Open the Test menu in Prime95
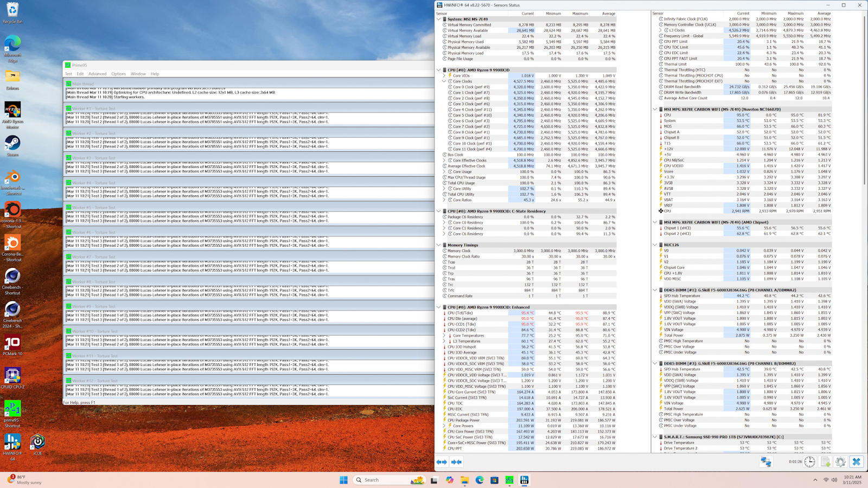Viewport: 868px width, 488px height. pos(68,74)
